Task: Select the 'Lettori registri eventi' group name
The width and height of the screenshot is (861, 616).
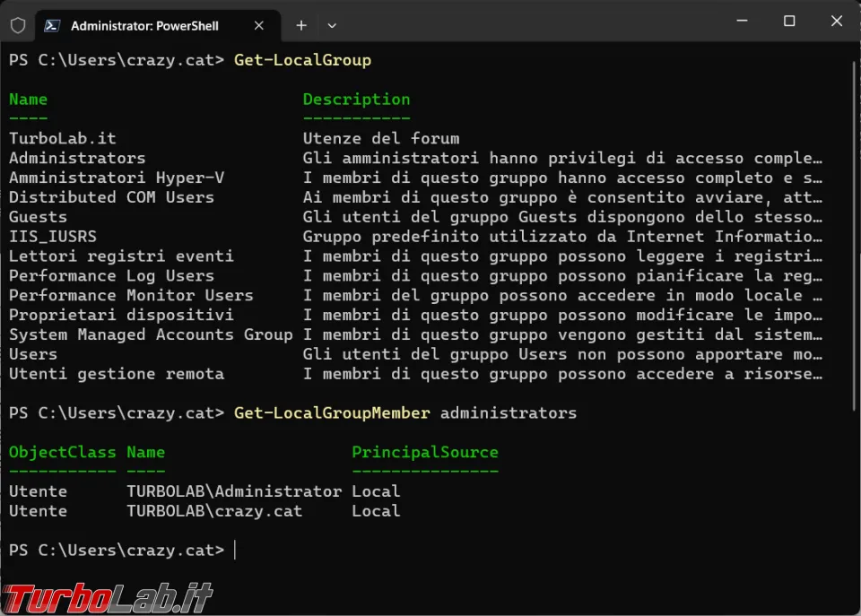Action: point(121,256)
